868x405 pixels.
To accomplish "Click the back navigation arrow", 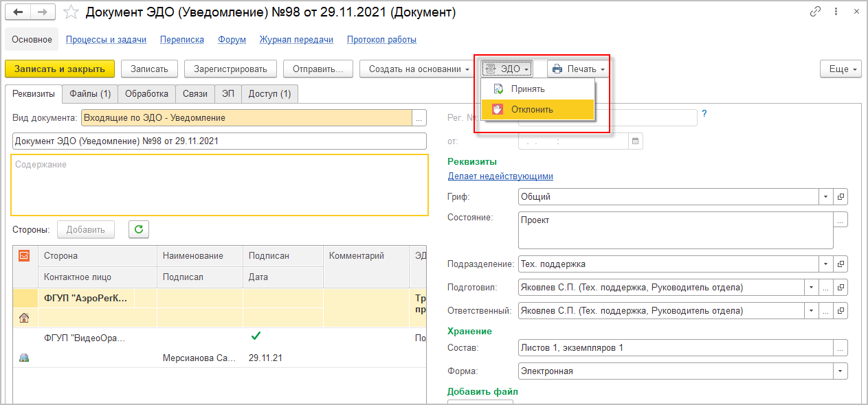I will [19, 12].
